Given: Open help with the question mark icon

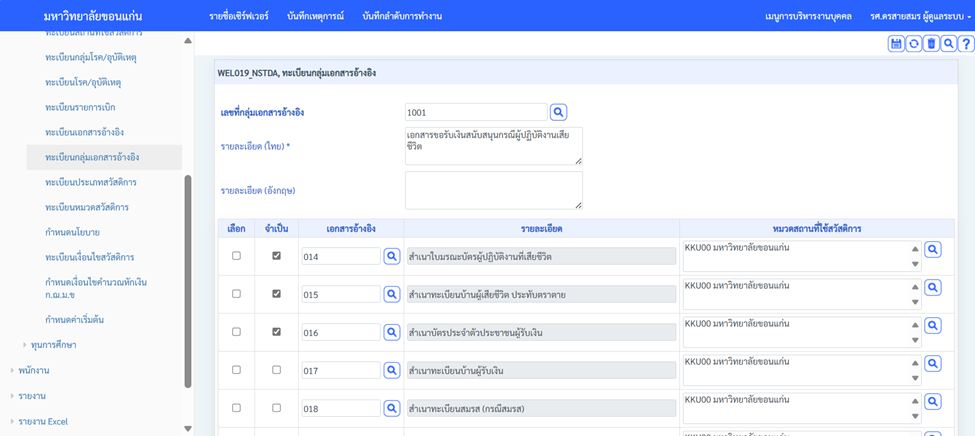Looking at the screenshot, I should point(965,43).
